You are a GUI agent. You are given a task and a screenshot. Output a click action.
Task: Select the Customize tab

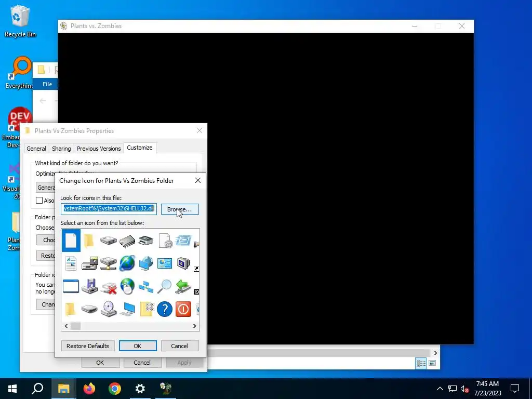[x=140, y=148]
